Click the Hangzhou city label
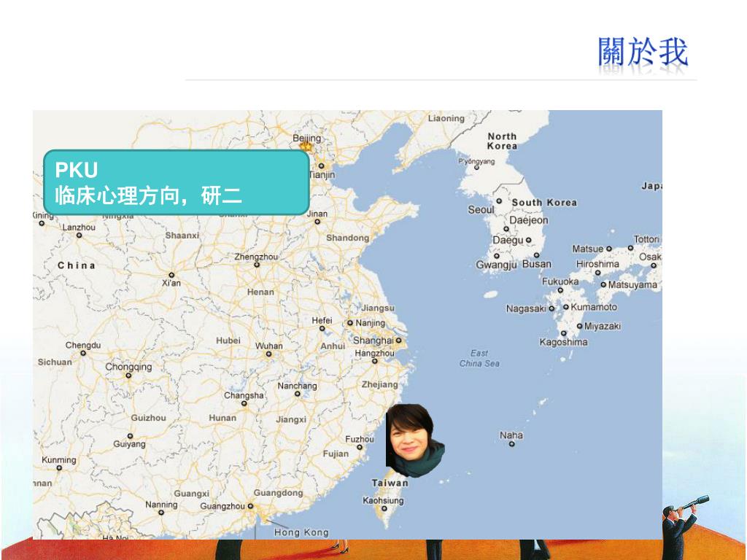Screen dimensions: 747x560 point(374,354)
